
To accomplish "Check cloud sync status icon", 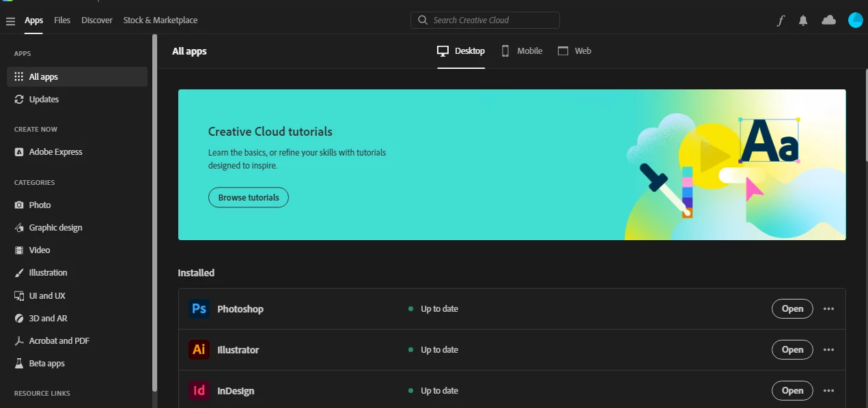I will (828, 20).
